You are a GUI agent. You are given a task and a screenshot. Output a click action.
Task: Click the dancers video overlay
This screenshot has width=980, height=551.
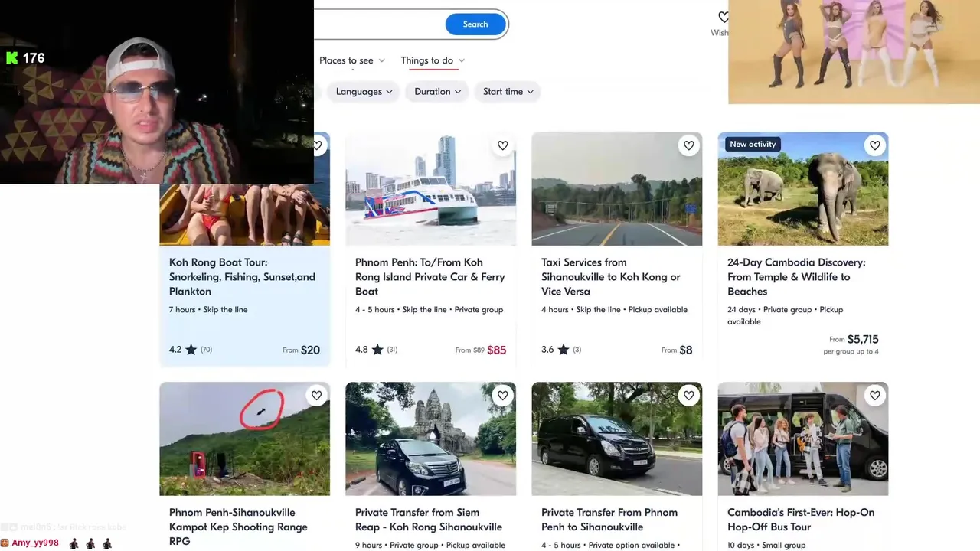pyautogui.click(x=854, y=52)
